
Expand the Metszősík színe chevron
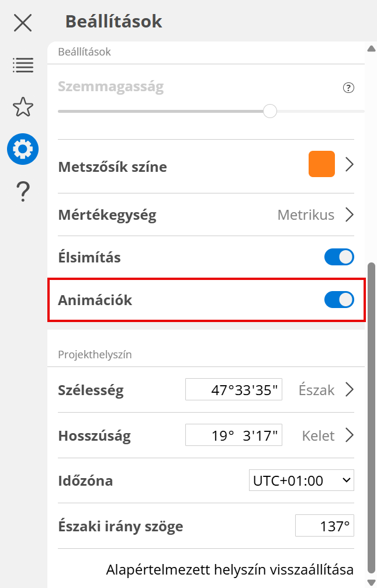click(350, 164)
